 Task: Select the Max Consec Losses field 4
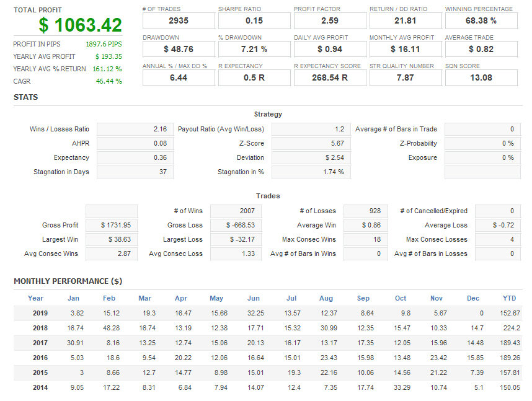coord(498,239)
